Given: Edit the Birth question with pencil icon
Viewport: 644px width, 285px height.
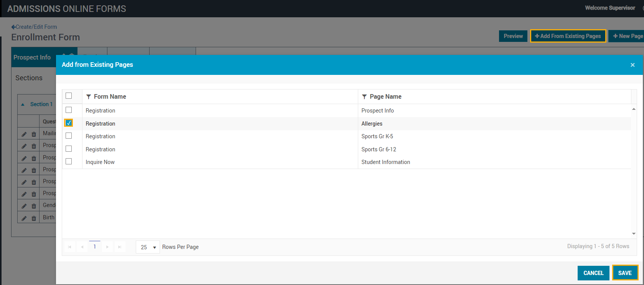Looking at the screenshot, I should click(24, 218).
